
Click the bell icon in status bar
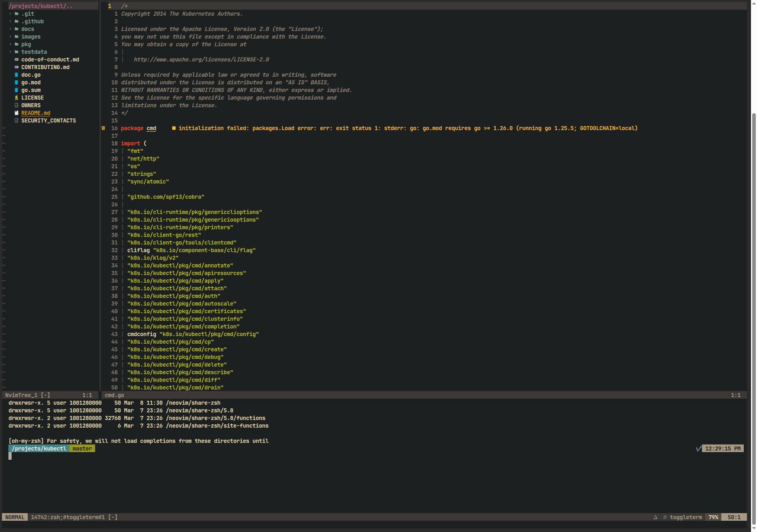click(655, 517)
